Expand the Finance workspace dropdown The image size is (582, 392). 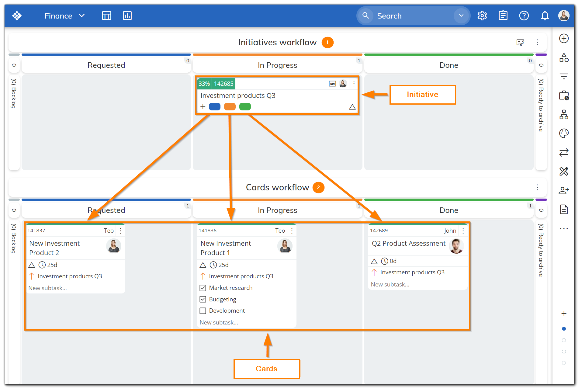(x=81, y=16)
